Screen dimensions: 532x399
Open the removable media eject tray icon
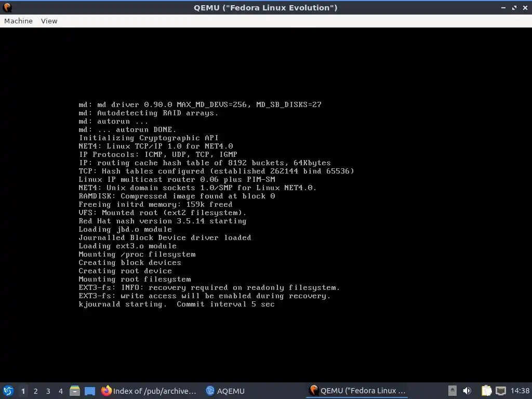453,391
